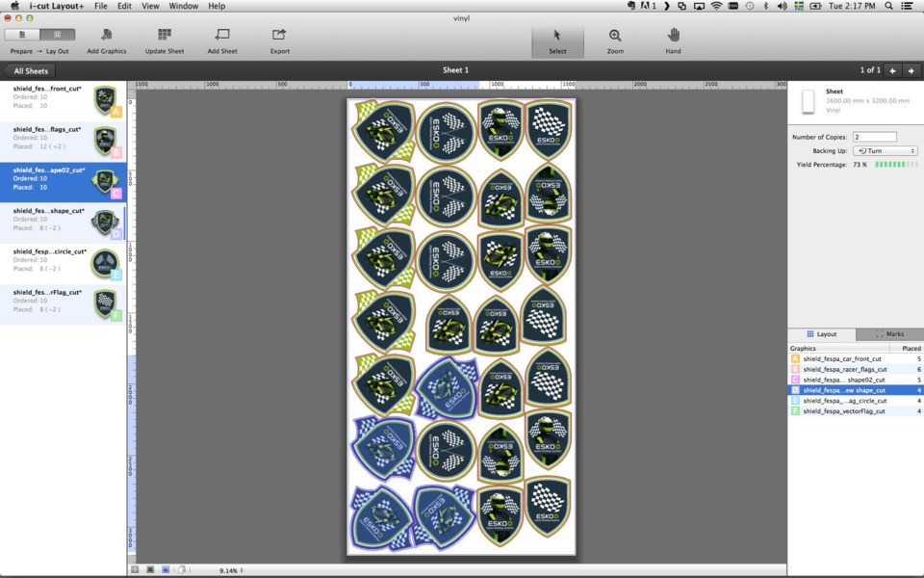Click the page stack icon in bottom bar
The image size is (924, 578).
click(181, 569)
